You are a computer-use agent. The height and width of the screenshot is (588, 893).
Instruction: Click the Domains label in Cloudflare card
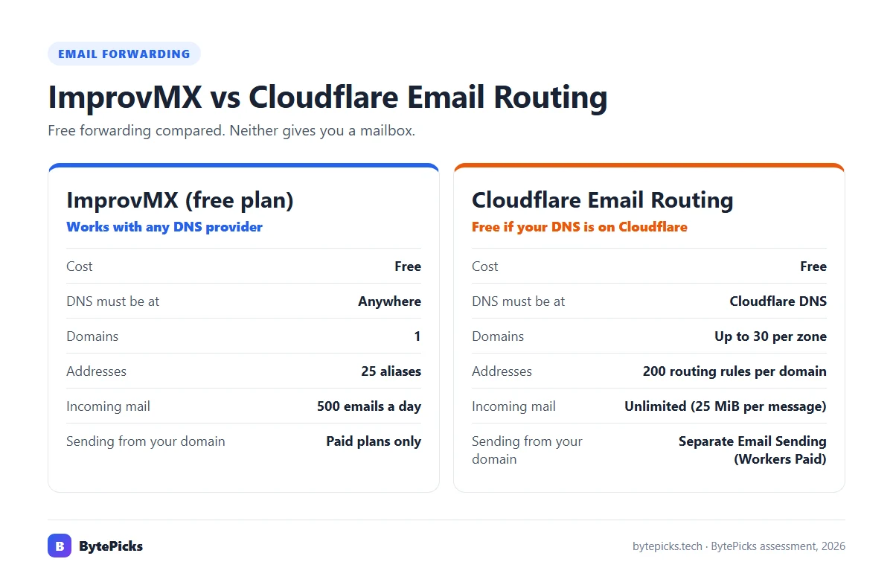(x=498, y=336)
